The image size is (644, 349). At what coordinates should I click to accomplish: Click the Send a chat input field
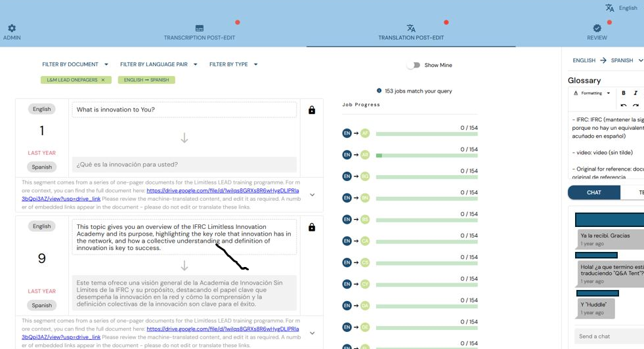(x=607, y=336)
